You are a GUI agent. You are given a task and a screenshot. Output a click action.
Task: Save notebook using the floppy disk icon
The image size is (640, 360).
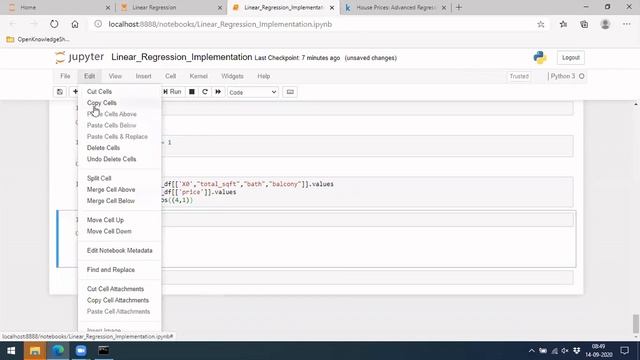60,92
